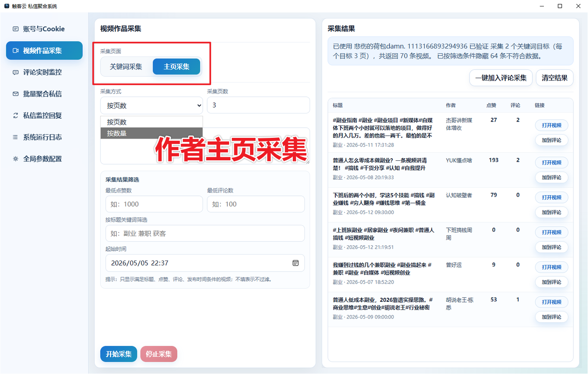Select the 视频作品采集 sidebar item
Viewport: 588px width, 374px height.
click(44, 51)
